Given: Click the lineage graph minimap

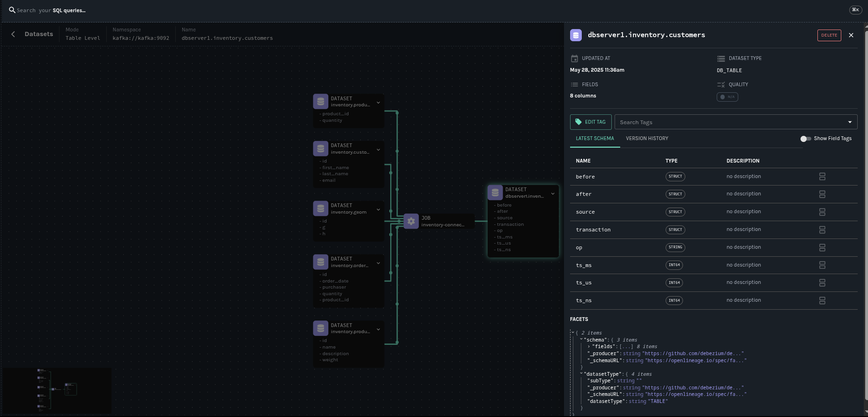Looking at the screenshot, I should (57, 390).
